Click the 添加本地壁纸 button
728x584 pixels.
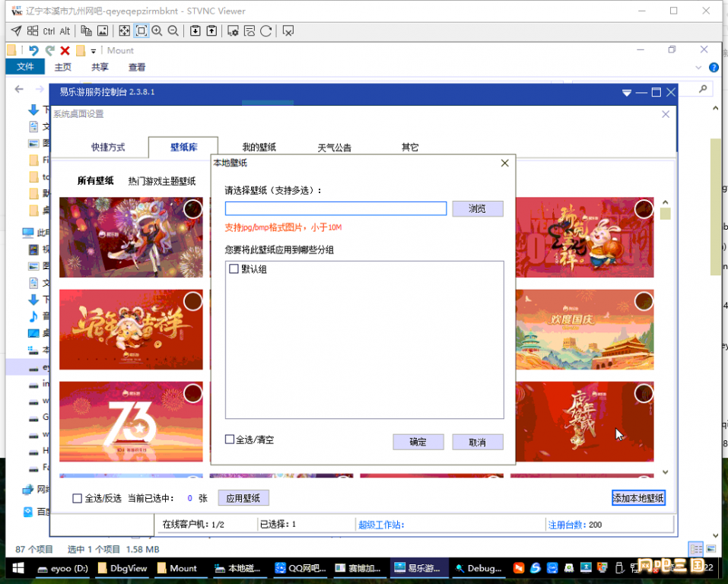click(638, 498)
